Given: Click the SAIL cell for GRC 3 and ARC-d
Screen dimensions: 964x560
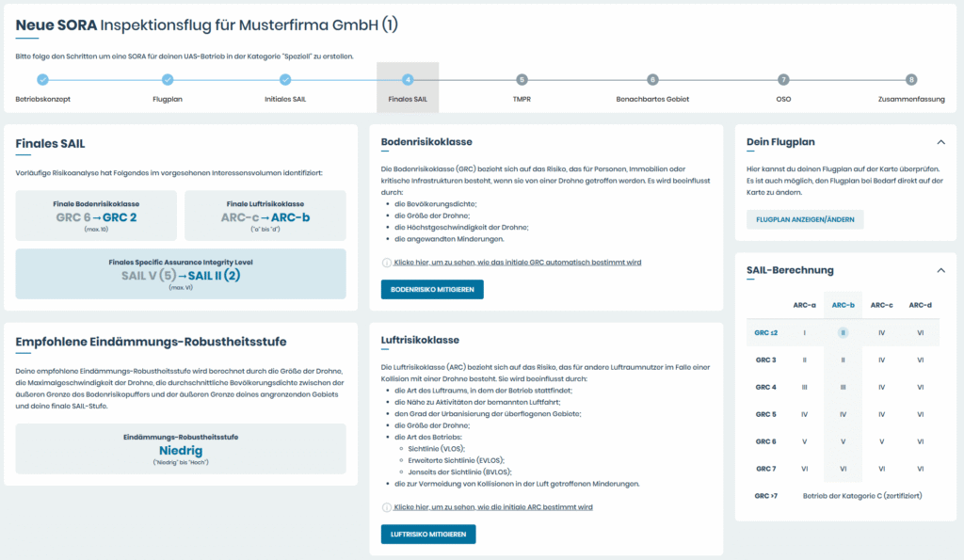Looking at the screenshot, I should (x=921, y=360).
